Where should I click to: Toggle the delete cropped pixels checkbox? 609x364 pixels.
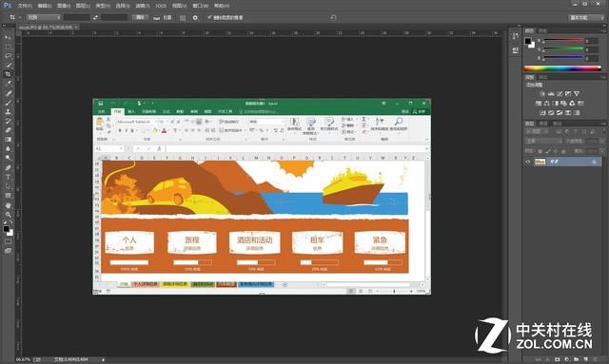click(209, 17)
